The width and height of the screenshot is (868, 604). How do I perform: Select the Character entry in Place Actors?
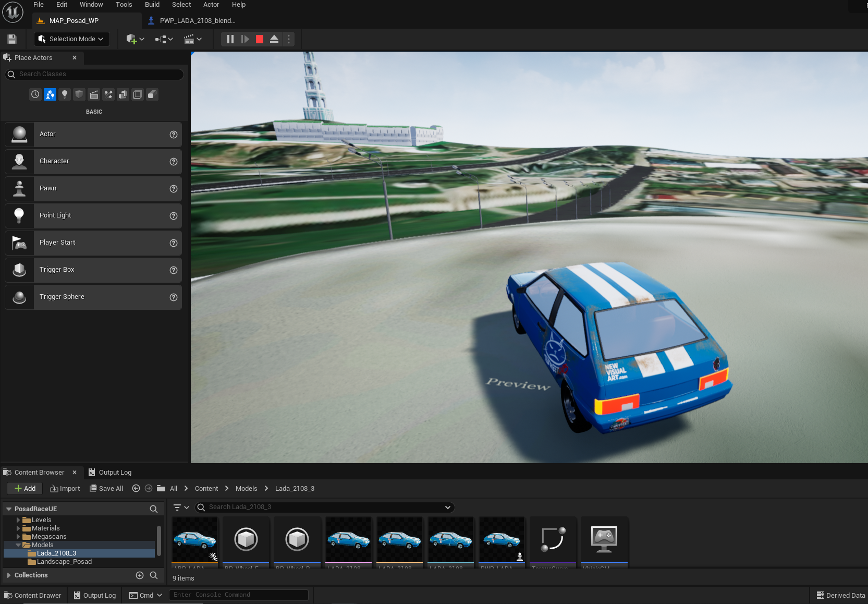tap(93, 162)
